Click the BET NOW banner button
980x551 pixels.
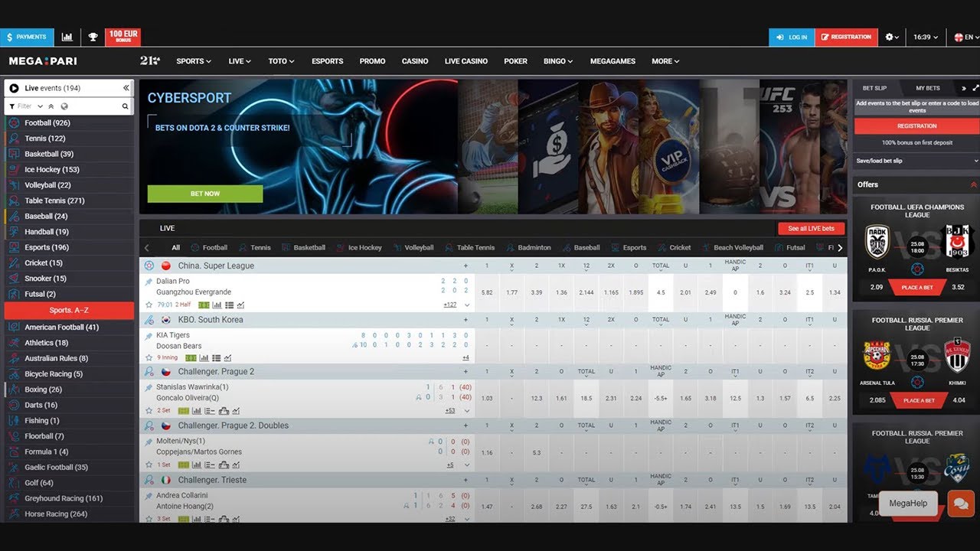[x=205, y=194]
